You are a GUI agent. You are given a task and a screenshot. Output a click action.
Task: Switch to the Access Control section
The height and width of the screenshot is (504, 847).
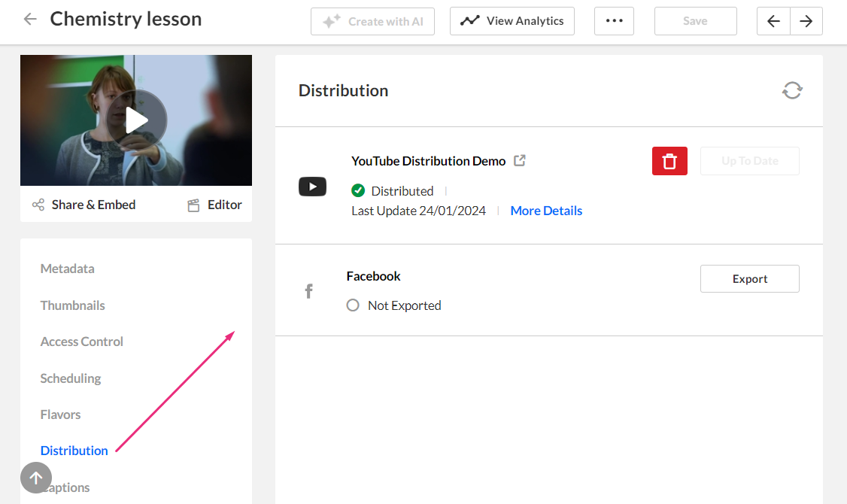click(81, 342)
